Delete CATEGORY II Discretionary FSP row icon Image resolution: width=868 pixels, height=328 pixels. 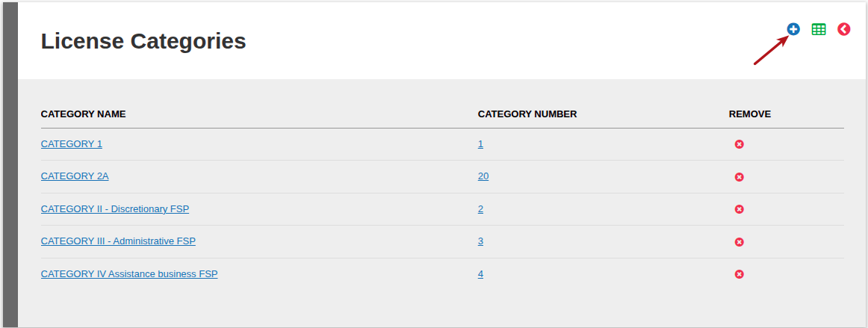coord(739,209)
